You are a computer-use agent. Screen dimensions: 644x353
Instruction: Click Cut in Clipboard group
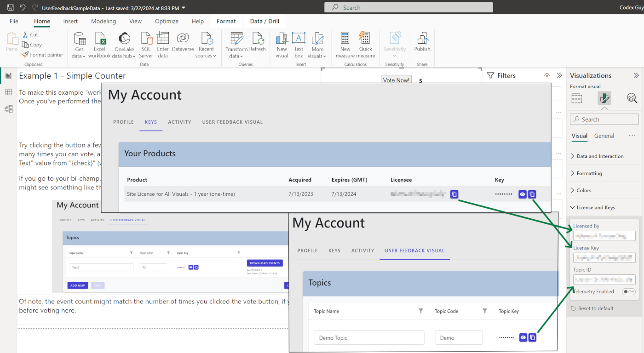click(30, 34)
